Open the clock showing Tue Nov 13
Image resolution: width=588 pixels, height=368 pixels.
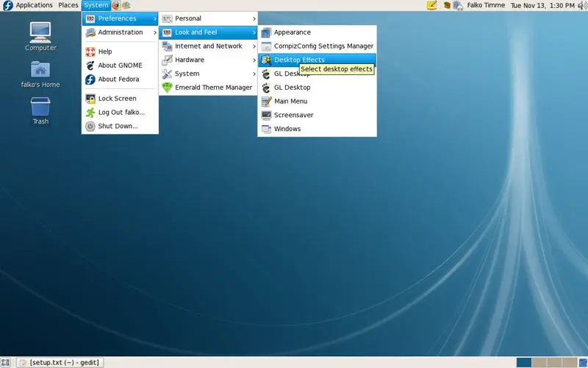coord(542,5)
